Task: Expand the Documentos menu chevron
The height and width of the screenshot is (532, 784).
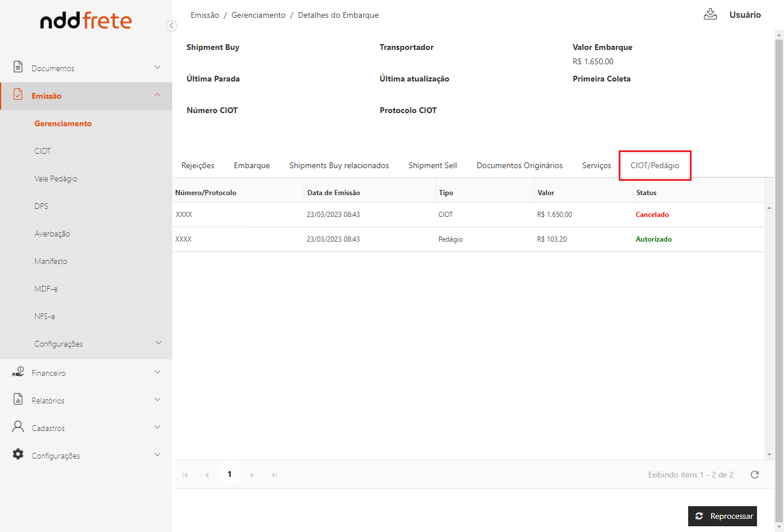Action: pos(158,67)
